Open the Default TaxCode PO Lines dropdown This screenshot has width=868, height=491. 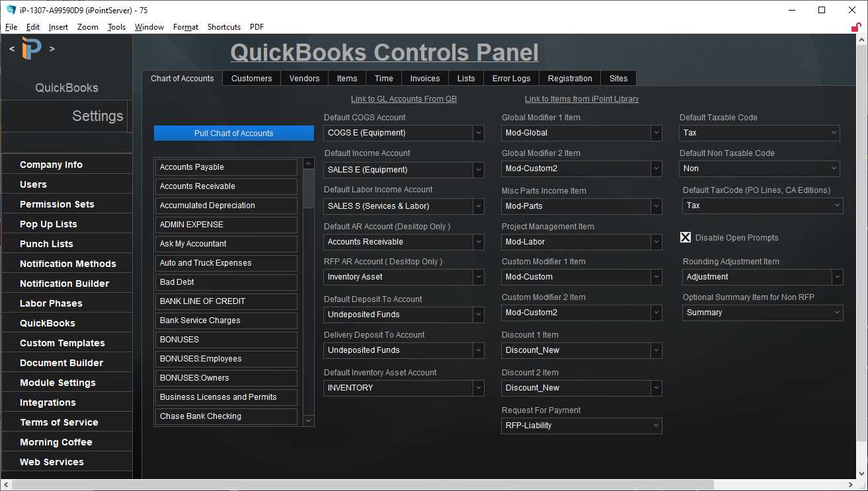[x=763, y=206]
